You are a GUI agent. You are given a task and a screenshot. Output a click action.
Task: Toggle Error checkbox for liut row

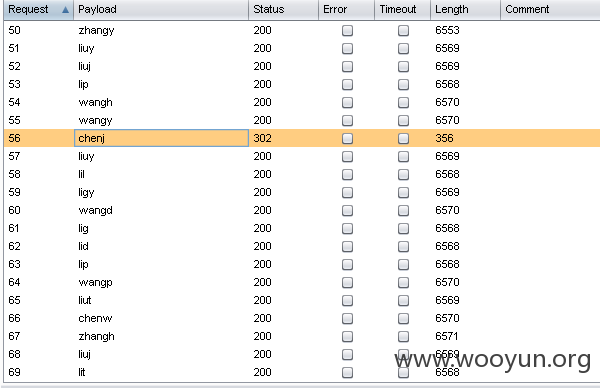pos(347,300)
